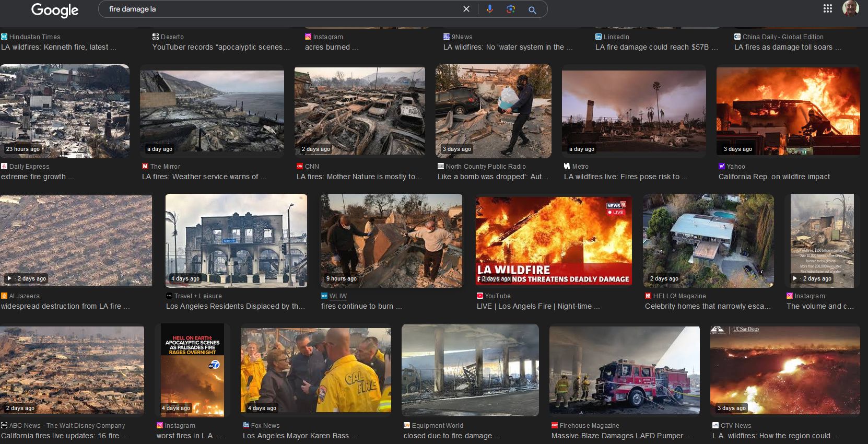Open Google Lens image search
The image size is (868, 444).
pos(511,9)
